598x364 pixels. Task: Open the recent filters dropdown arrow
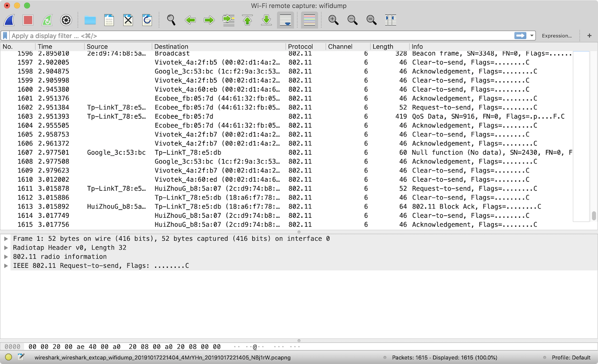(x=532, y=36)
